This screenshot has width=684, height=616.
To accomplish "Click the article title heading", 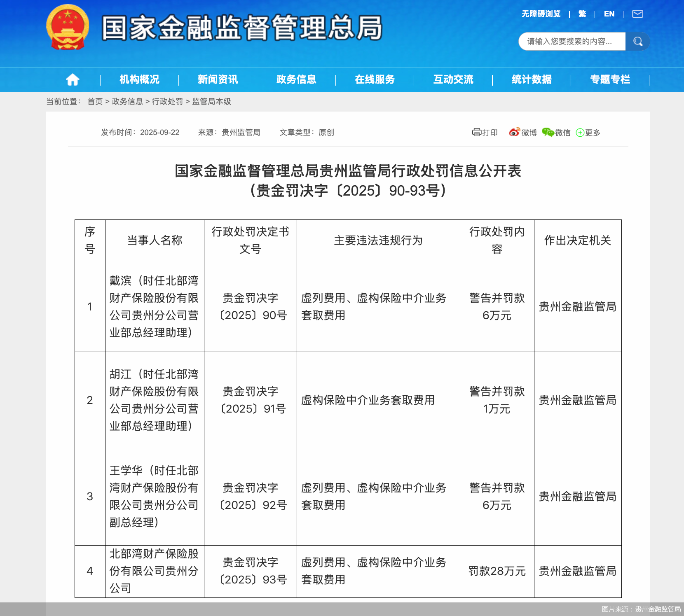I will pyautogui.click(x=348, y=180).
